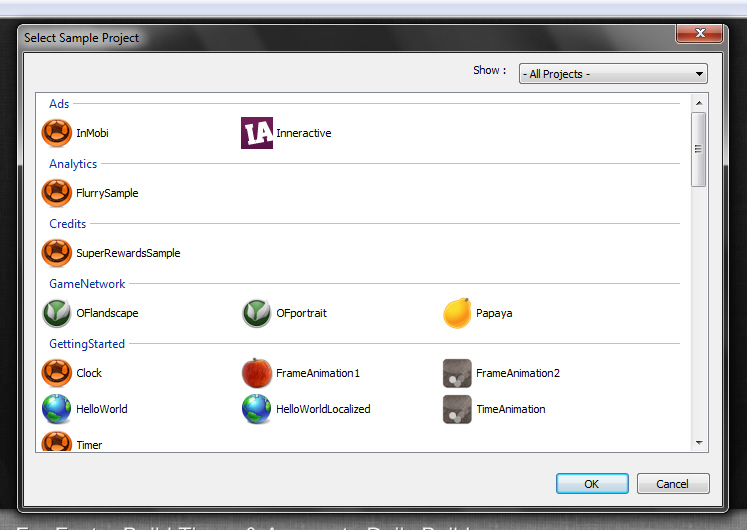Click the HelloWorld label text
Viewport: 747px width, 530px height.
[x=102, y=409]
